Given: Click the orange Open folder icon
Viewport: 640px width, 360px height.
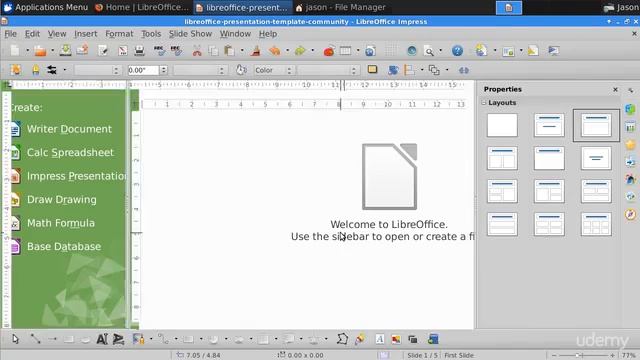Looking at the screenshot, I should pos(40,51).
